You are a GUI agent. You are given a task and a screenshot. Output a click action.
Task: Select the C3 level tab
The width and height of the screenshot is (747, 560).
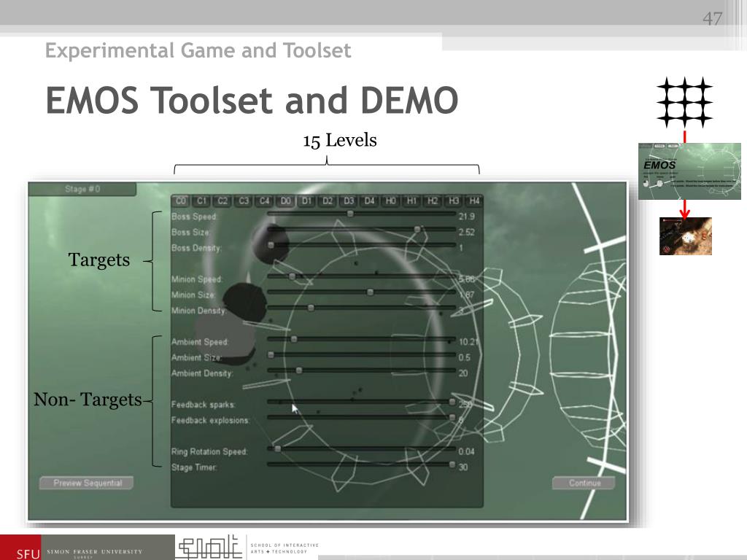click(244, 201)
